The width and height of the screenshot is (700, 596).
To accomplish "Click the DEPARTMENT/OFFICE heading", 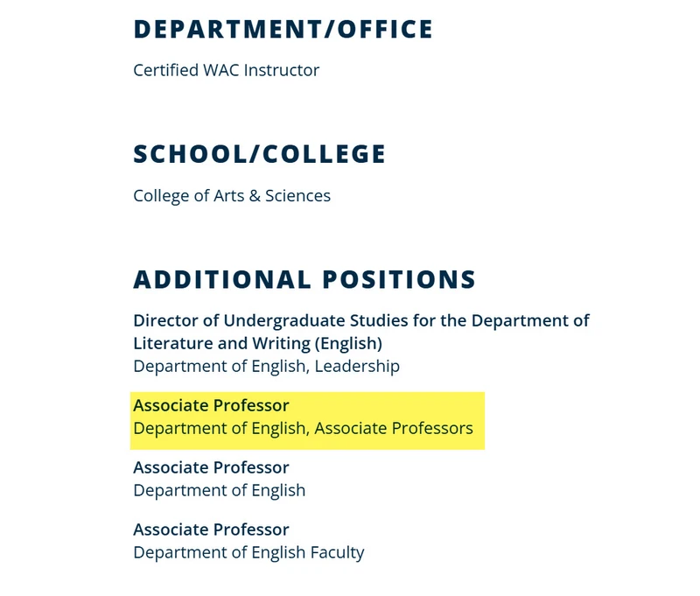I will [x=283, y=30].
